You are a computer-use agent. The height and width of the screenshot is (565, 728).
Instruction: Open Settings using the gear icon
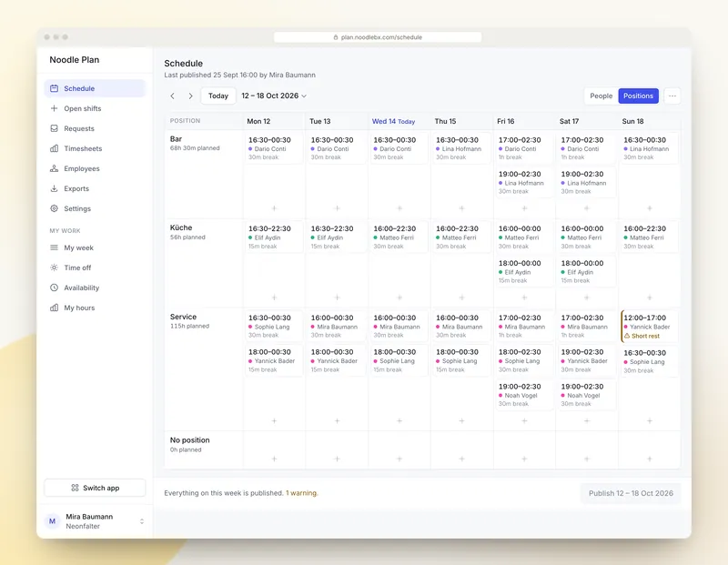tap(55, 208)
